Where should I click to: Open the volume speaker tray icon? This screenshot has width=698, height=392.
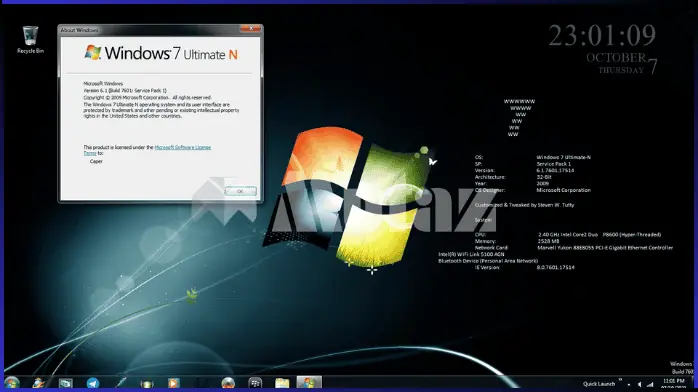tap(640, 384)
